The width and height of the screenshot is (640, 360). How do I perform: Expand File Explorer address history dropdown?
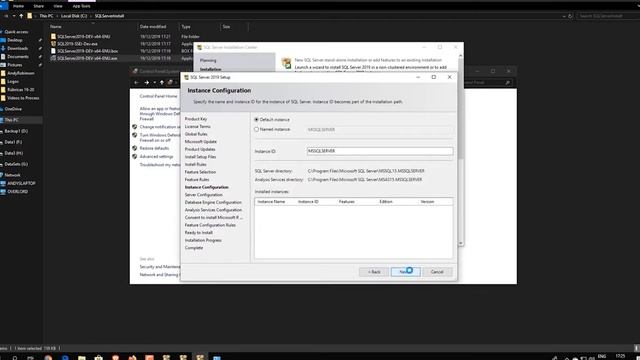click(x=564, y=16)
